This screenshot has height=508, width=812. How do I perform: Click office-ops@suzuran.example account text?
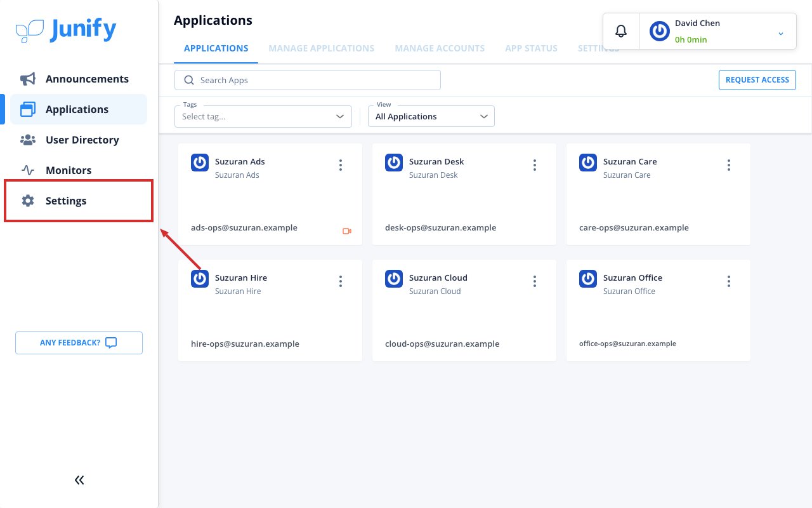tap(627, 344)
